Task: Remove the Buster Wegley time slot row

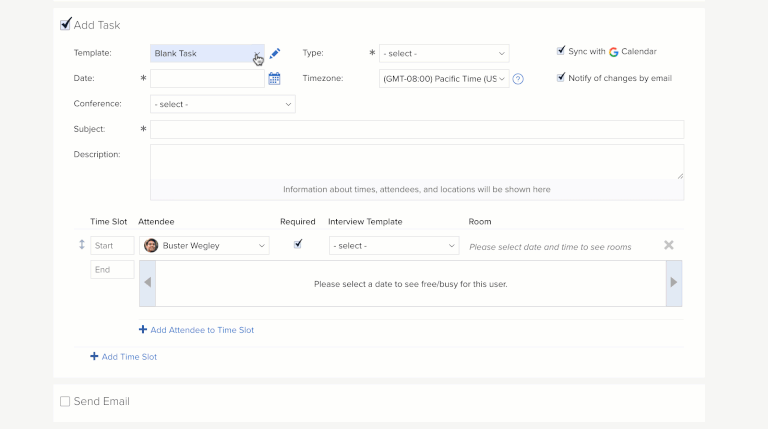Action: pos(669,245)
